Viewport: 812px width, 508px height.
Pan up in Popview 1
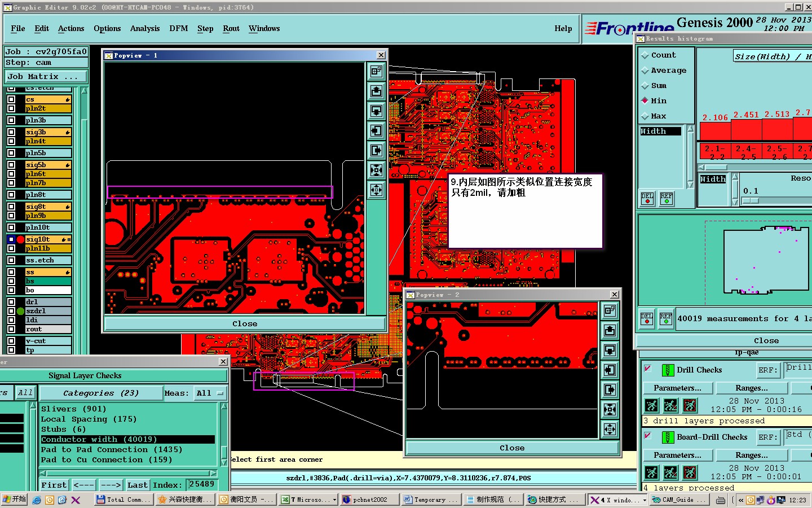point(376,91)
